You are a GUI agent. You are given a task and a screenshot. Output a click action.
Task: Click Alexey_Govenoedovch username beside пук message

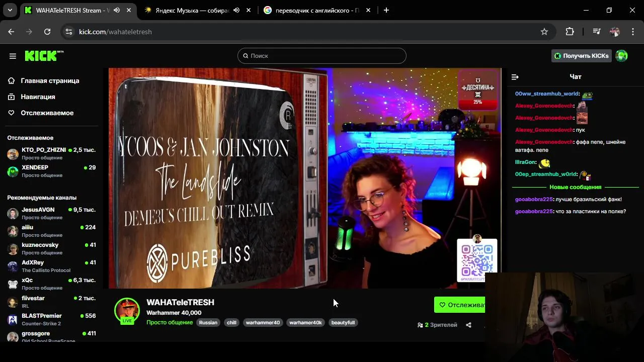tap(544, 130)
